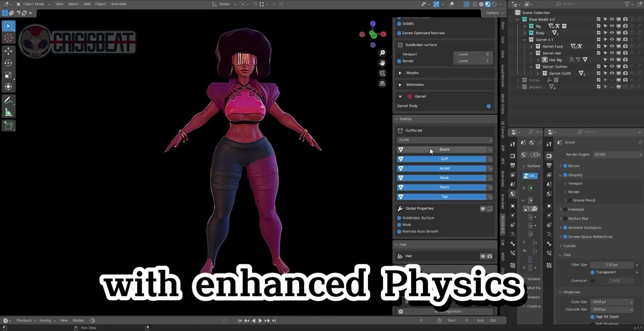The height and width of the screenshot is (331, 644).
Task: Click the viewport zoom magnifier icon
Action: pos(382,53)
